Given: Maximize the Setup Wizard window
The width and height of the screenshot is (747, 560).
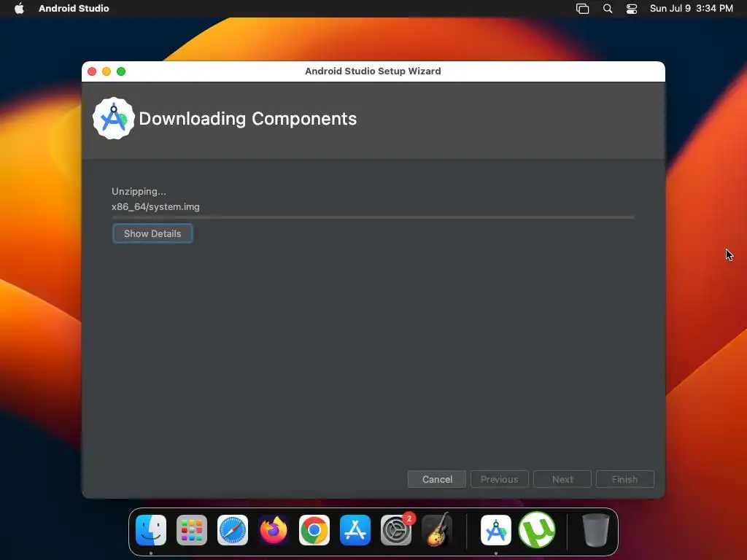Looking at the screenshot, I should point(121,71).
